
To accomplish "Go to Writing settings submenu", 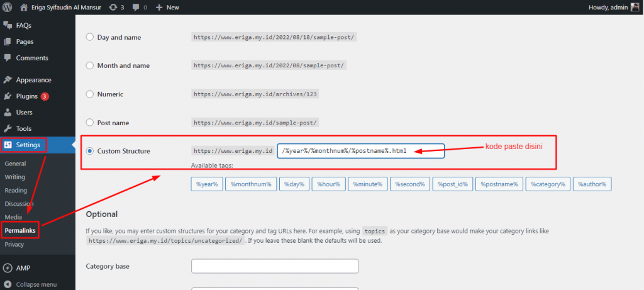I will tap(15, 177).
